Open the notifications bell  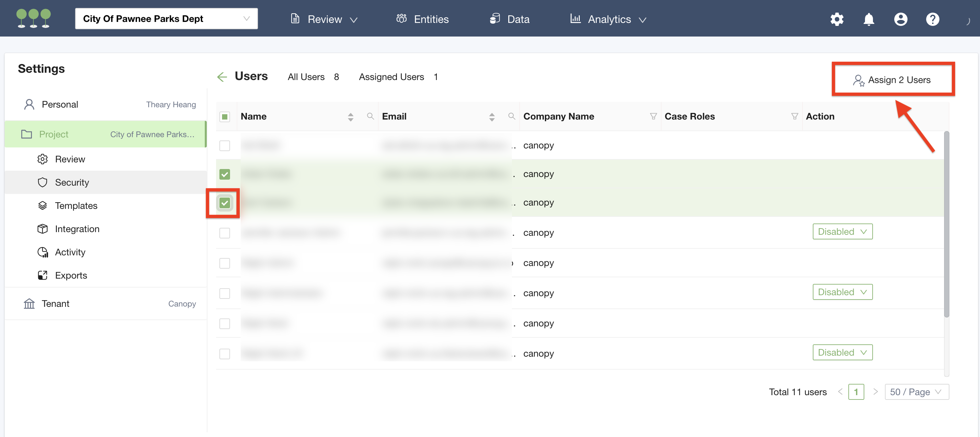point(869,19)
